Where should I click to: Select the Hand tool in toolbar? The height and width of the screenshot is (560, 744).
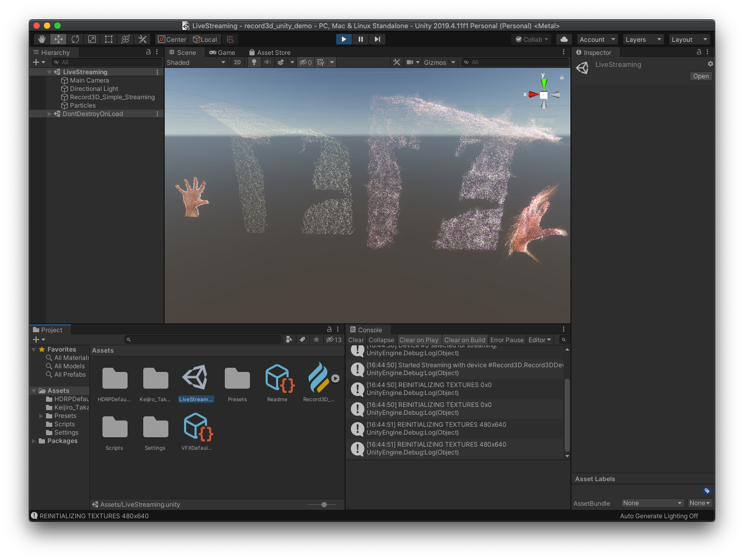(42, 39)
